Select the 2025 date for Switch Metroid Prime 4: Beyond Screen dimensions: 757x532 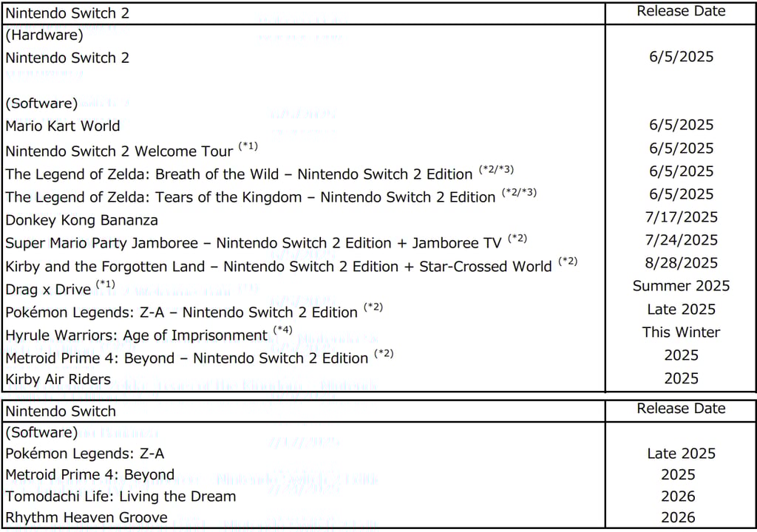(679, 475)
